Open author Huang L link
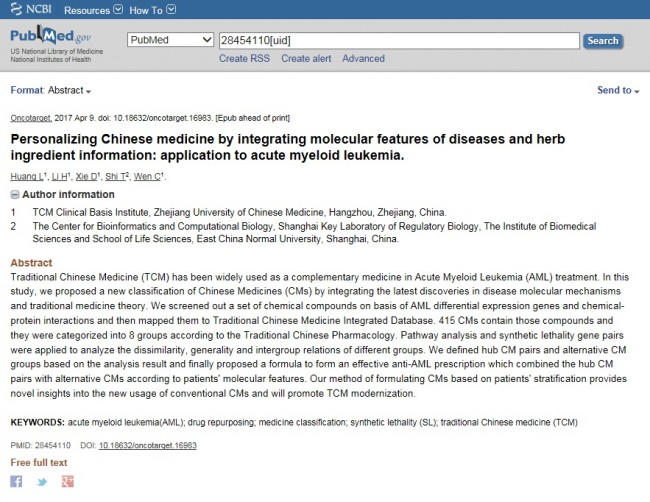 27,176
